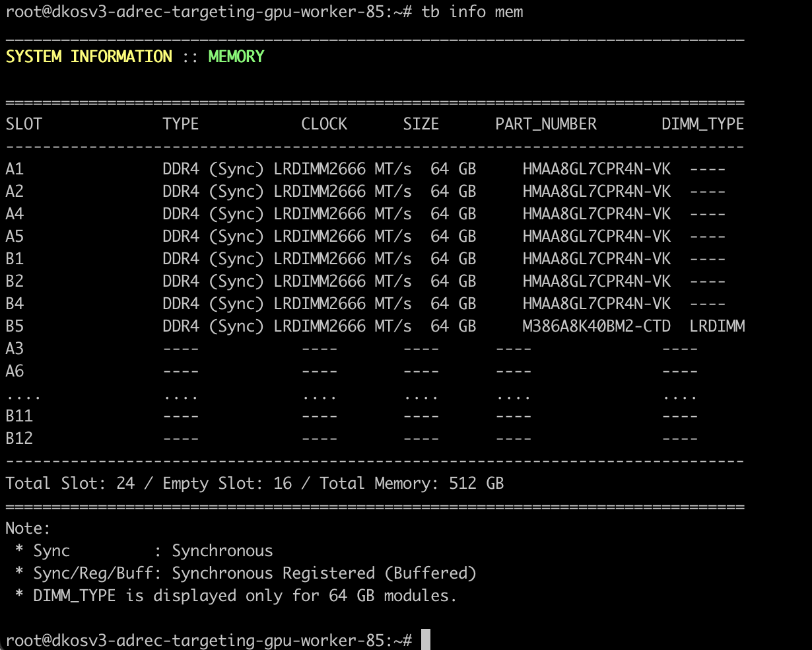
Task: Click the SIZE column header
Action: tap(421, 124)
